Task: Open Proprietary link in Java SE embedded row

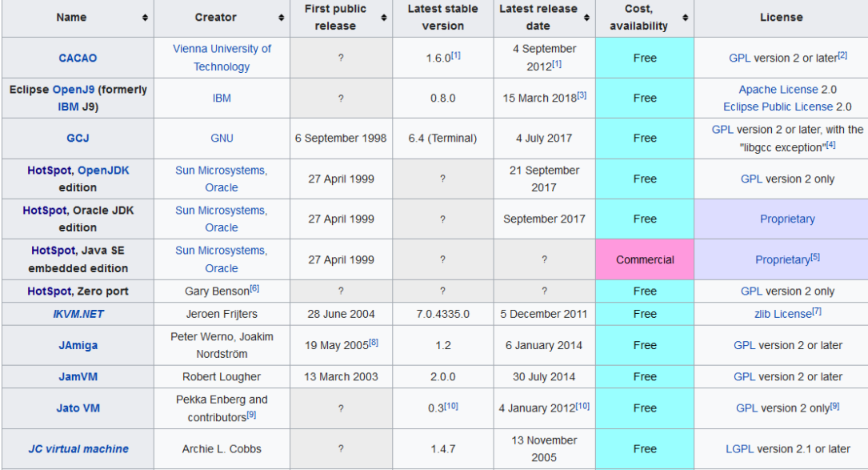Action: click(782, 259)
